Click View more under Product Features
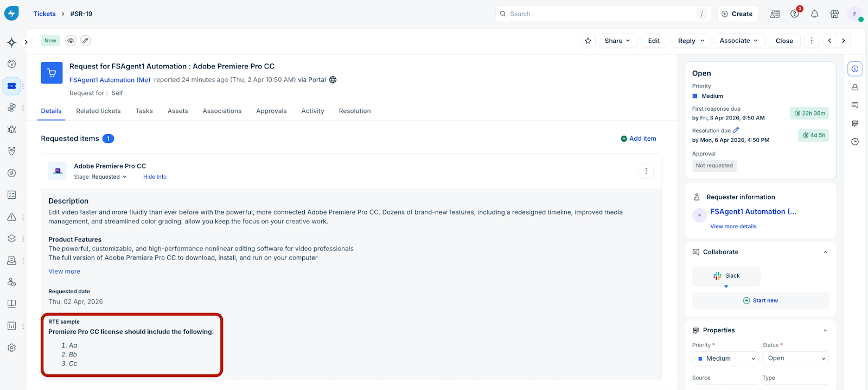Screen dimensions: 868x390 65,272
